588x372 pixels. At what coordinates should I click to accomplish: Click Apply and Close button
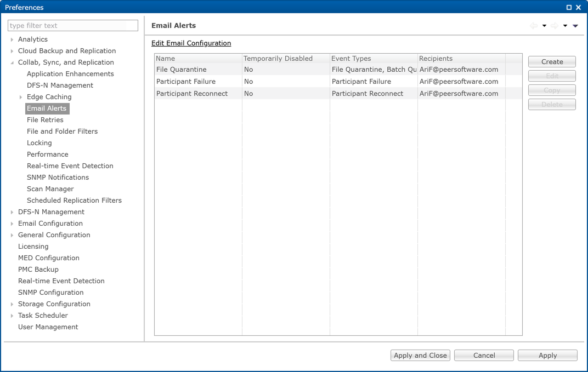coord(420,356)
